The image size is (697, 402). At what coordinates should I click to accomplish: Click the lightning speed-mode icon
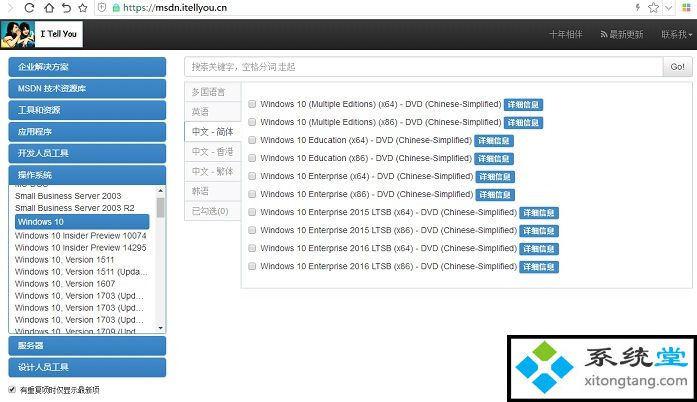click(x=637, y=7)
